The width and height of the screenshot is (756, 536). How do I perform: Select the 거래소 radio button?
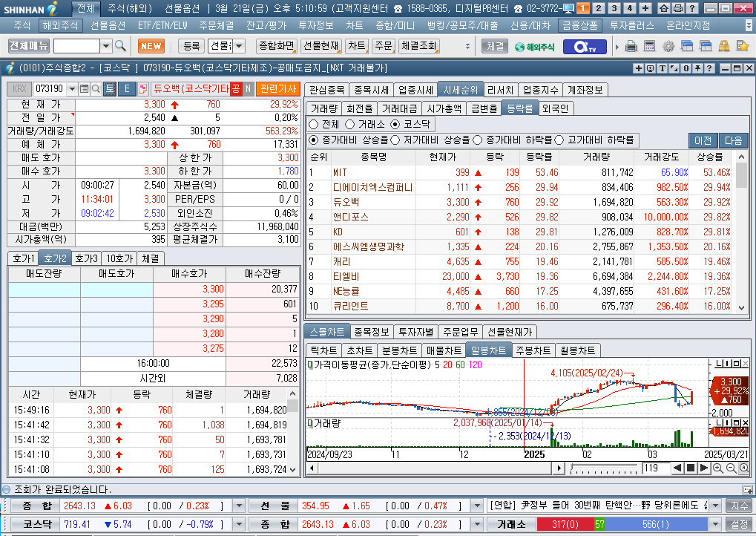tap(350, 125)
